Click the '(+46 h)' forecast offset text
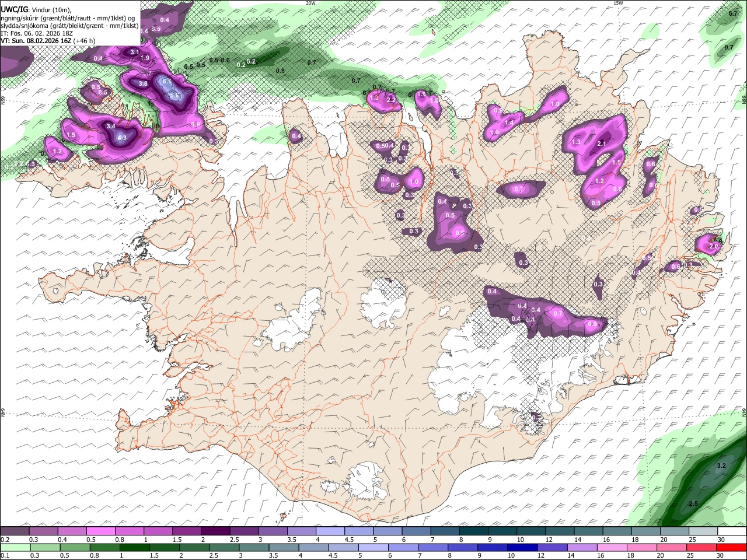The width and height of the screenshot is (747, 560). (85, 41)
